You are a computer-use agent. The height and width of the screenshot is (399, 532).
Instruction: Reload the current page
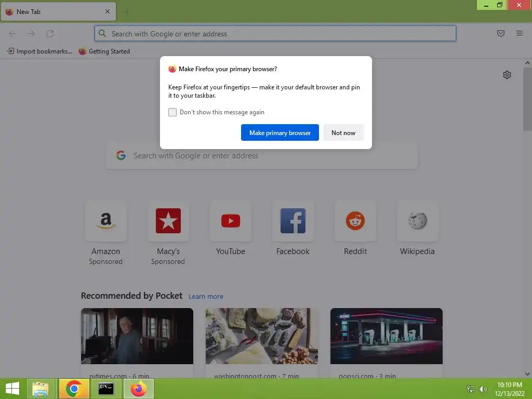click(50, 34)
